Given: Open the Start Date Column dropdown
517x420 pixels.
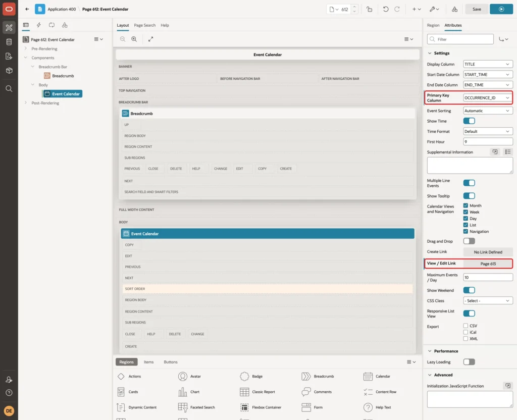Looking at the screenshot, I should pyautogui.click(x=488, y=75).
